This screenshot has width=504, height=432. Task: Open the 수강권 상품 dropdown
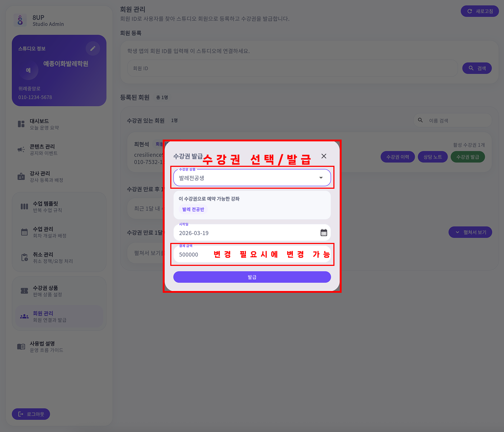(252, 178)
